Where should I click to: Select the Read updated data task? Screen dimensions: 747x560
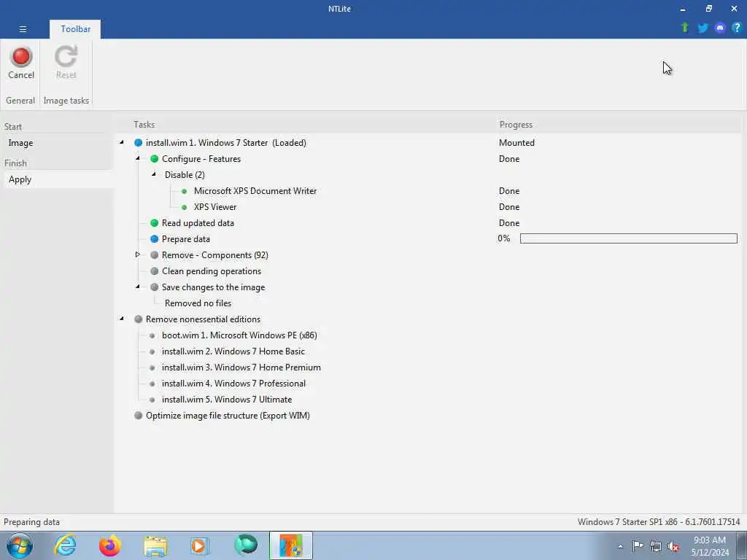(x=198, y=223)
